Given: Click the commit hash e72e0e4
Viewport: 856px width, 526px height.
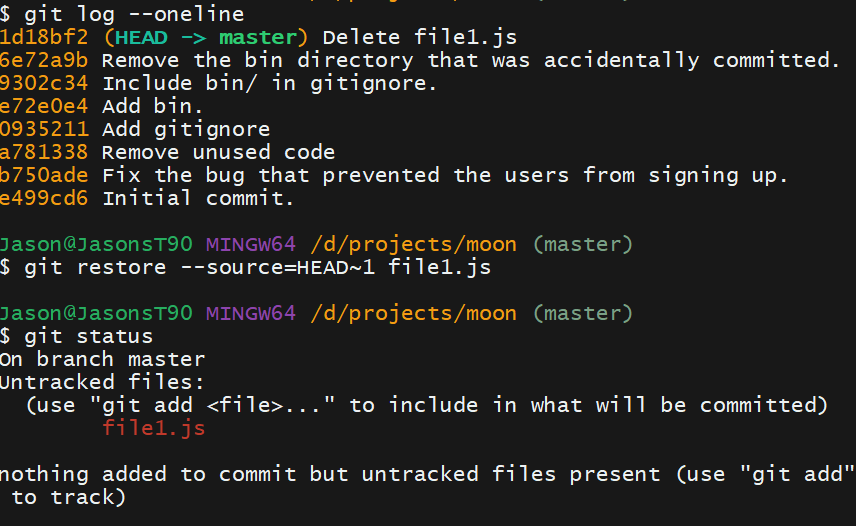Looking at the screenshot, I should pos(44,107).
